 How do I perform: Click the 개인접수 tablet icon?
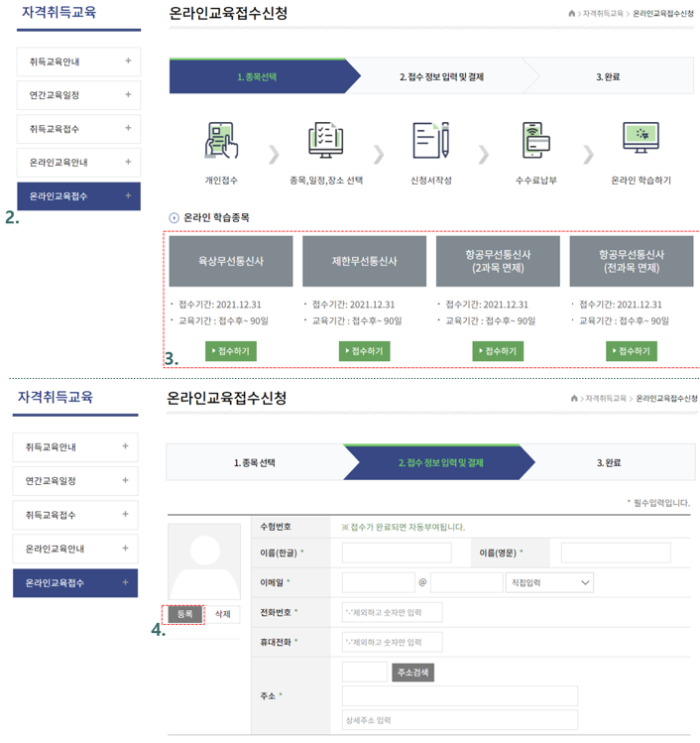point(221,142)
